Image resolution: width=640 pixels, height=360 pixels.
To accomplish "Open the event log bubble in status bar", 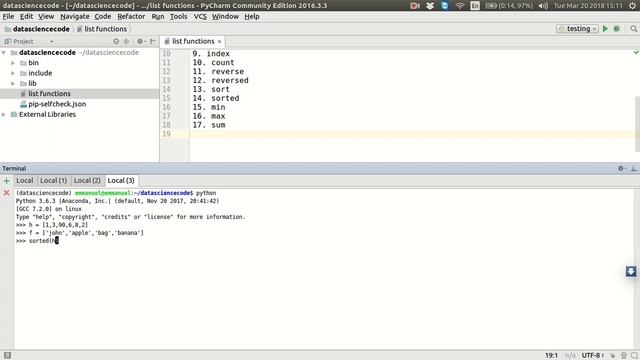I will (x=634, y=356).
